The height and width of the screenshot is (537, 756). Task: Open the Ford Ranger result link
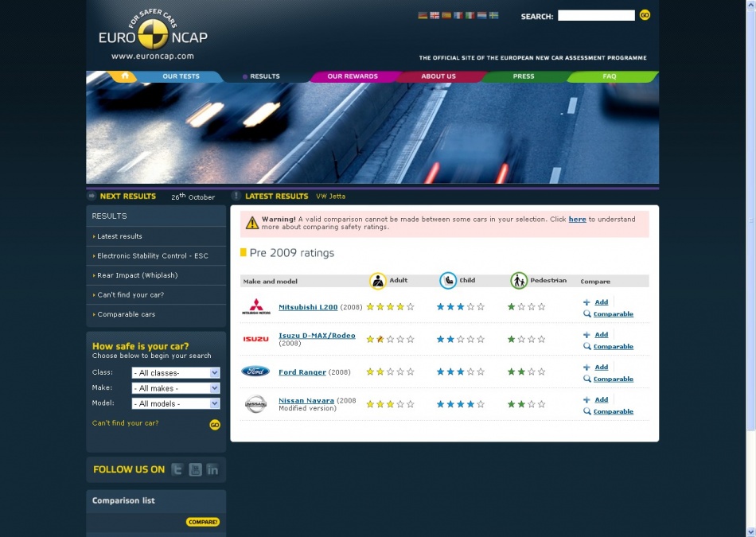302,372
